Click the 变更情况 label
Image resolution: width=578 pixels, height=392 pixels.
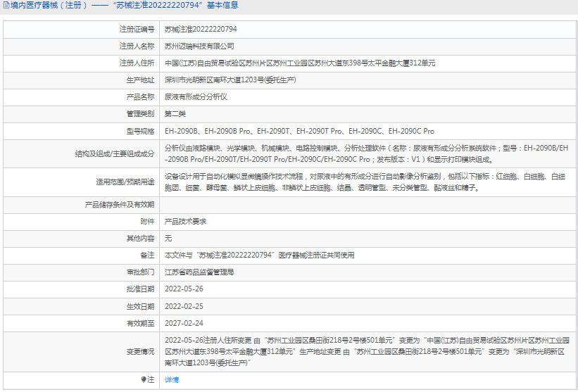click(x=140, y=352)
